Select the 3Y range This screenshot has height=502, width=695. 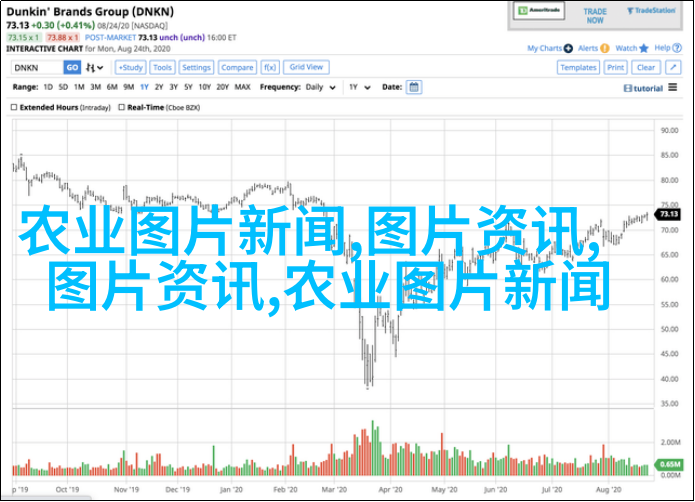point(174,87)
